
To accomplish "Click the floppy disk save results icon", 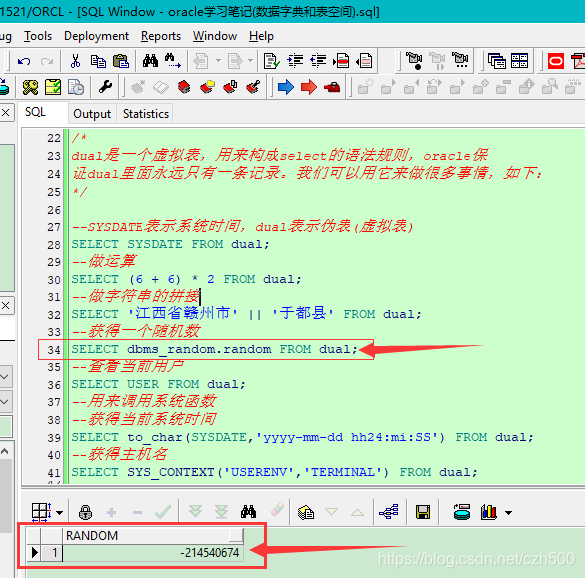I will (423, 512).
